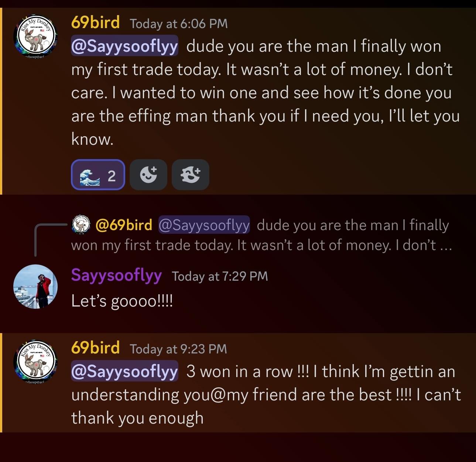Click the purple Sayysooflyy username header
This screenshot has width=476, height=462.
[x=116, y=276]
